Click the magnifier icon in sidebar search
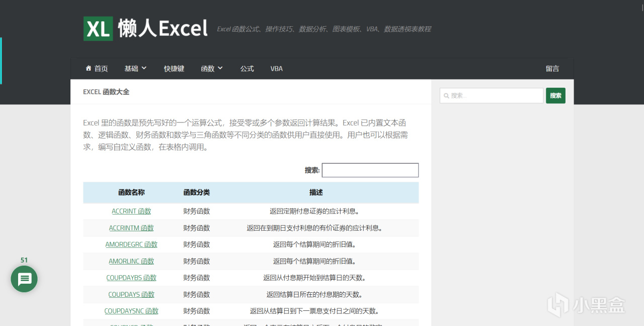The width and height of the screenshot is (644, 326). tap(446, 95)
